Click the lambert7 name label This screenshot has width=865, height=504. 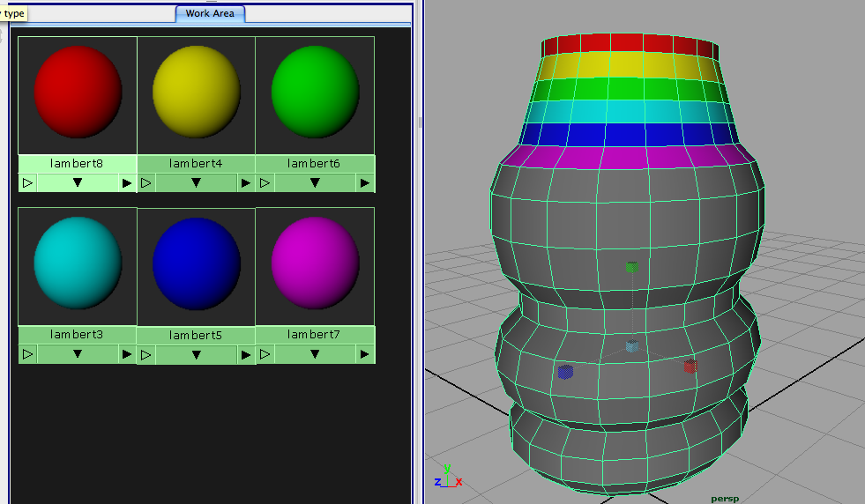(314, 334)
